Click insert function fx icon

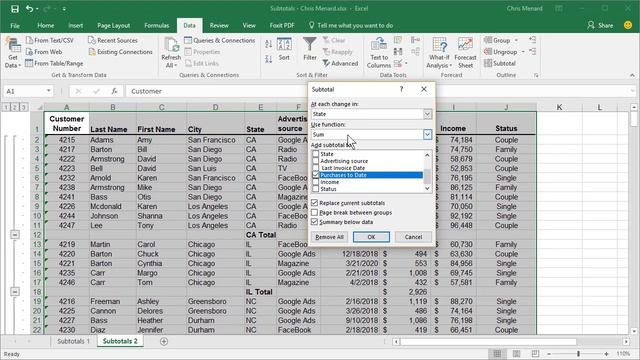point(114,91)
